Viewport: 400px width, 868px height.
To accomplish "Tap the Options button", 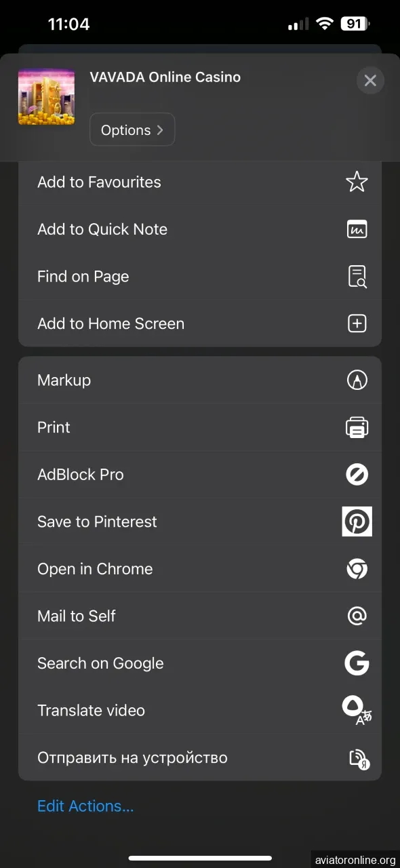I will (132, 130).
